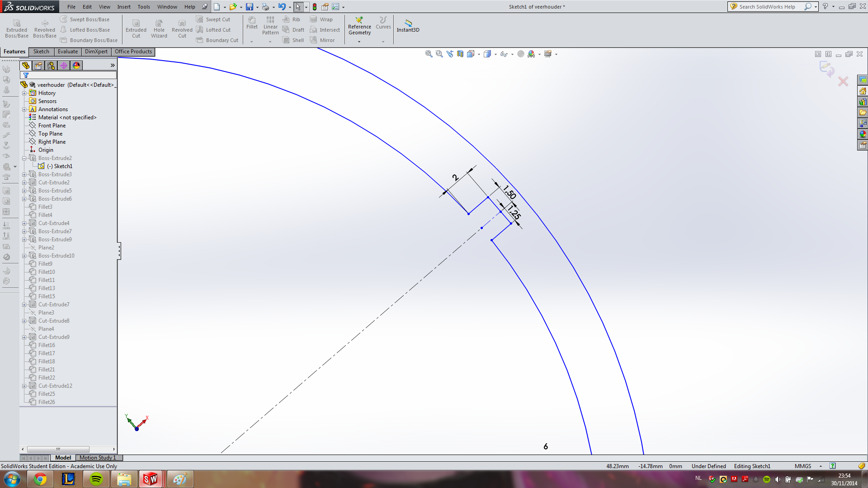Click the 1.25 dimension in sketch
Screen dimensions: 868x488
coord(514,212)
